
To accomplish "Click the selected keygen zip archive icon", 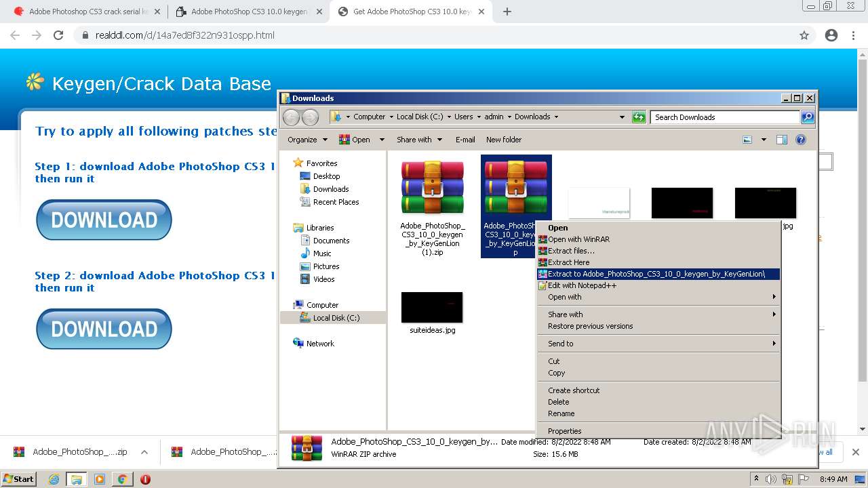I will tap(515, 187).
